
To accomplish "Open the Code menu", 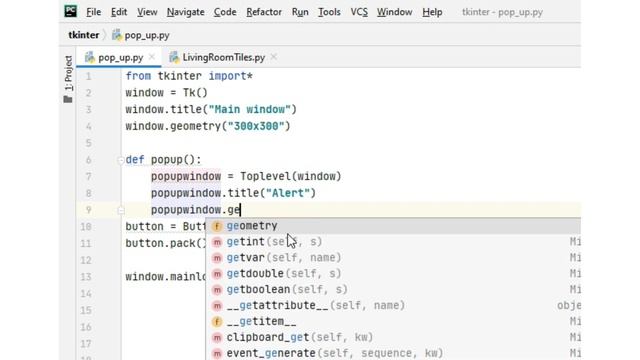I will point(225,12).
